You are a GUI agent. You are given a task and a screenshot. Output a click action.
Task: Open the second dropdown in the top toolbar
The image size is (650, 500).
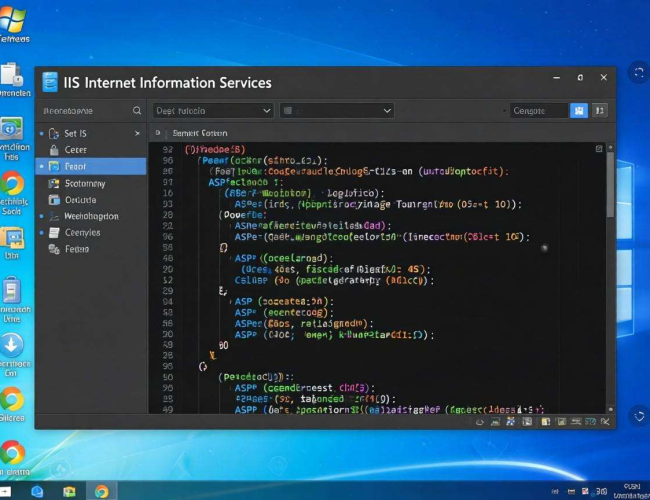tap(336, 111)
